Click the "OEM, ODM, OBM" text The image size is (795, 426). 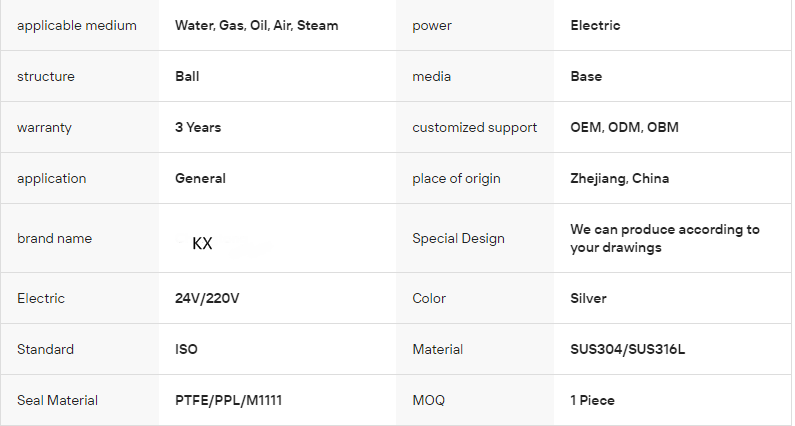click(x=624, y=127)
